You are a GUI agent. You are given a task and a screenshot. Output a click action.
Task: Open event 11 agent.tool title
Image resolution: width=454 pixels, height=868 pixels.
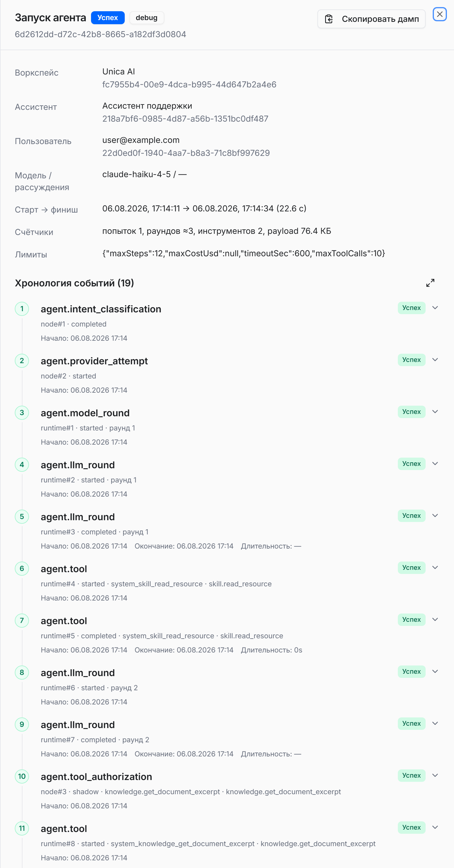coord(64,828)
